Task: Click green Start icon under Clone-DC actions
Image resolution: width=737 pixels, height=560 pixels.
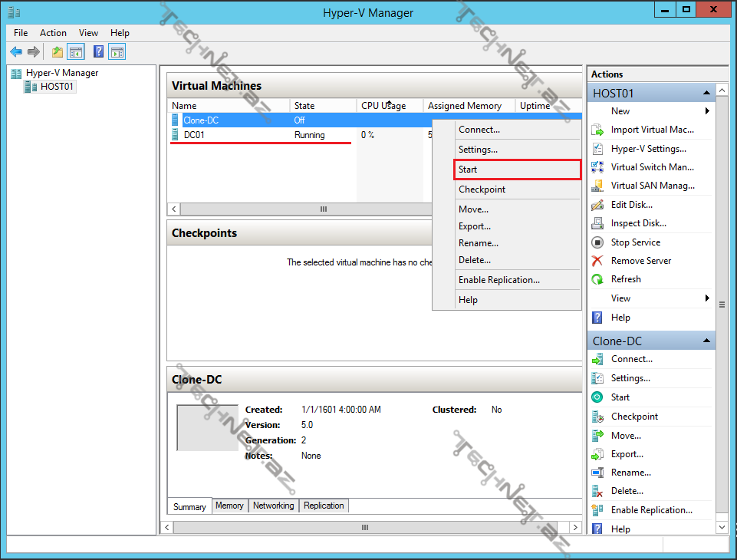Action: click(x=597, y=397)
